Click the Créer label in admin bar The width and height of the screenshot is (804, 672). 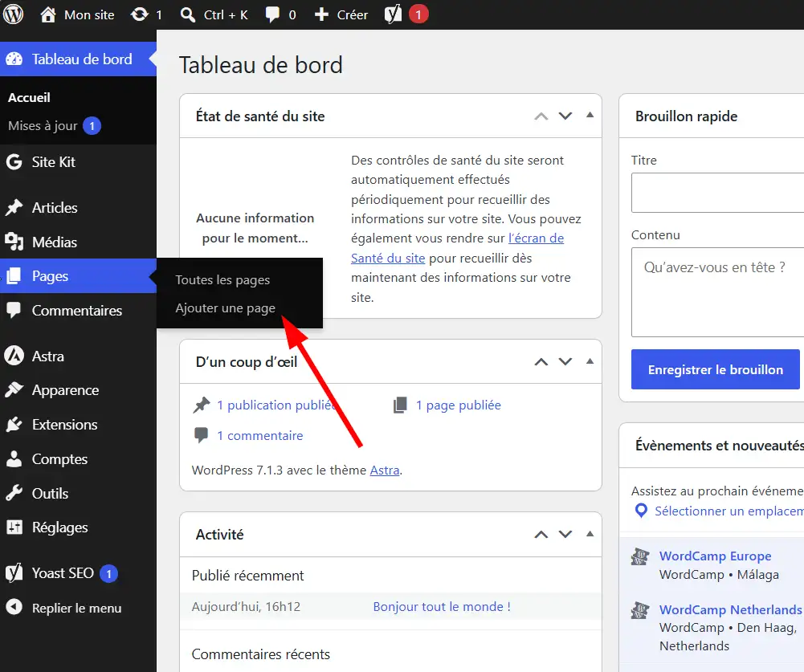coord(353,15)
